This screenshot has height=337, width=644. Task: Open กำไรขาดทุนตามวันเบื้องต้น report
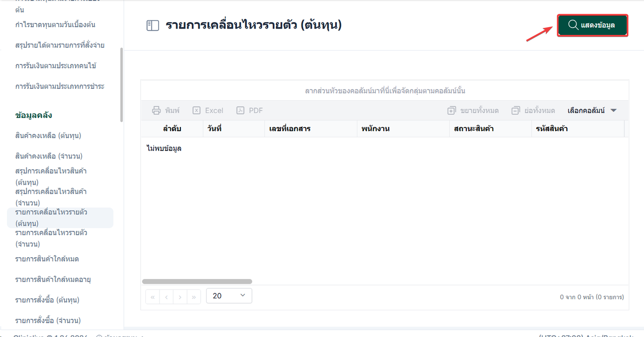(55, 24)
